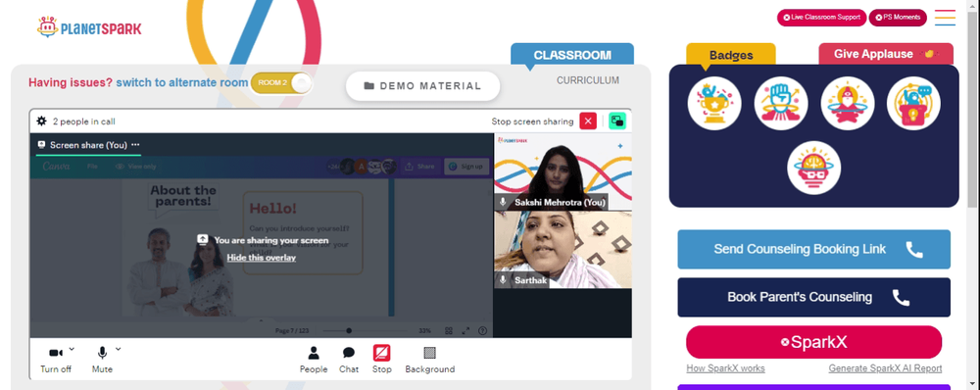Screen dimensions: 980x390
Task: Click Sakshi Mehrotra video tile
Action: 563,171
